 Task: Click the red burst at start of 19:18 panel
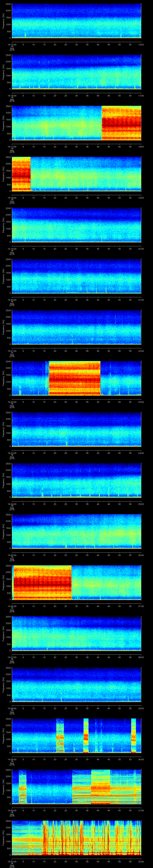(x=21, y=174)
